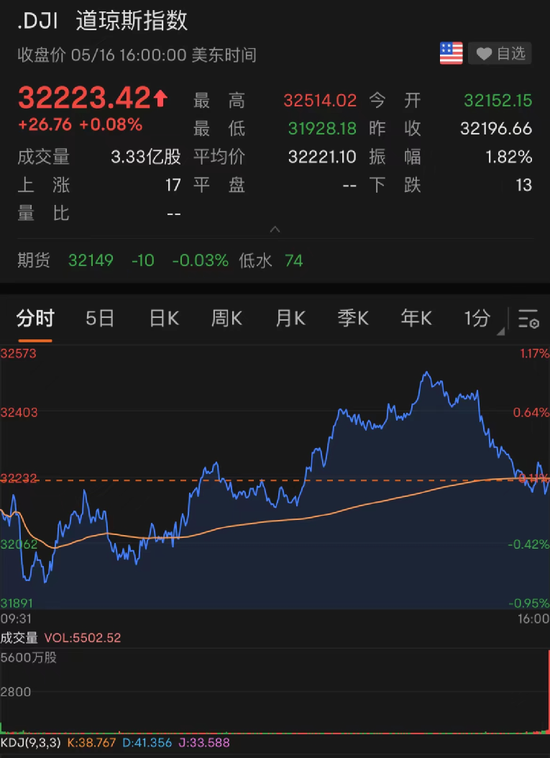Tap the amplitude value 1.82%

[509, 157]
